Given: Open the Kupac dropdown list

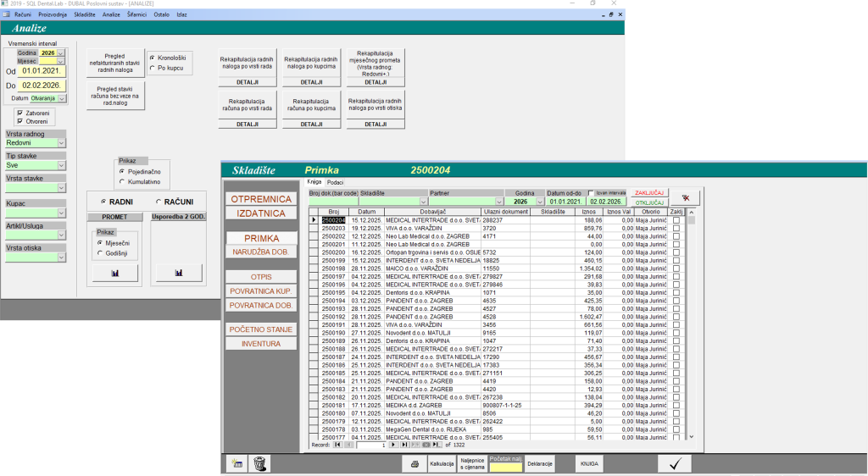Looking at the screenshot, I should pos(61,213).
